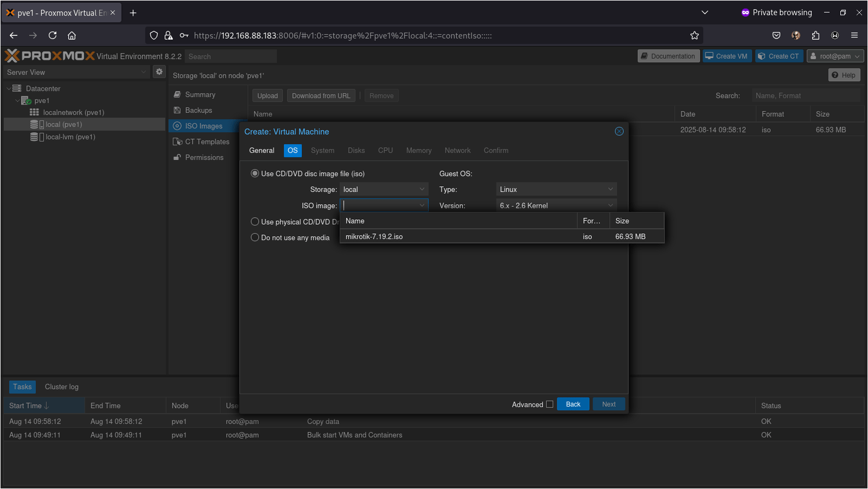Go to browser home page
Screen dimensions: 868x489
pyautogui.click(x=72, y=35)
